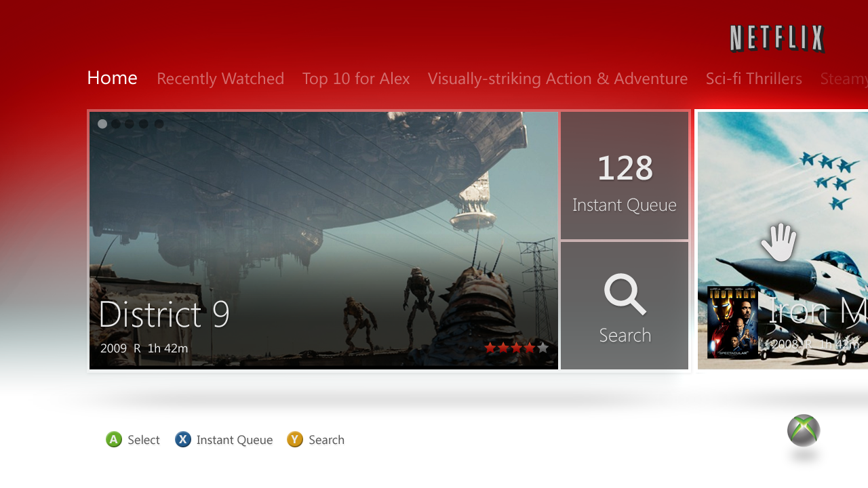Rate District 9 with the gray fifth star
Screen dimensions: 868x488
coord(542,348)
